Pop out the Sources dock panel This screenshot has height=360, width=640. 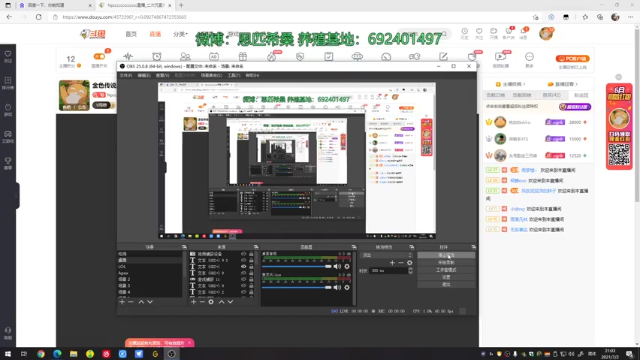tap(256, 247)
